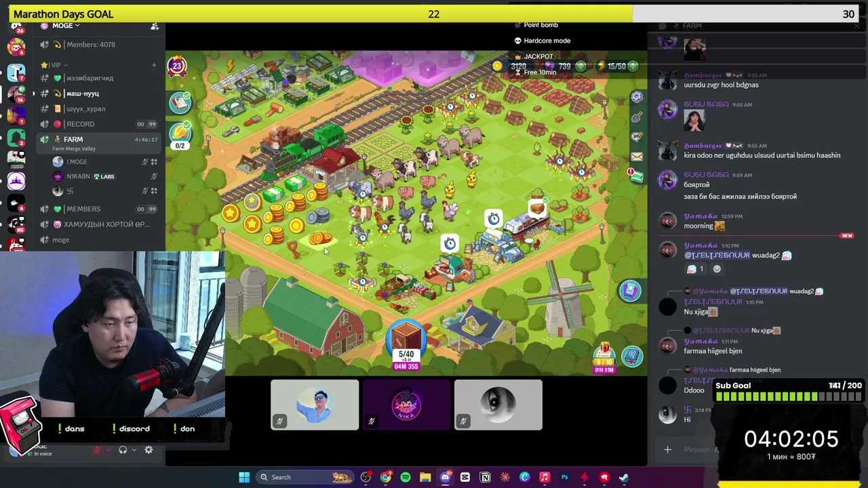Click Yamaha username on moorning message

(x=701, y=216)
